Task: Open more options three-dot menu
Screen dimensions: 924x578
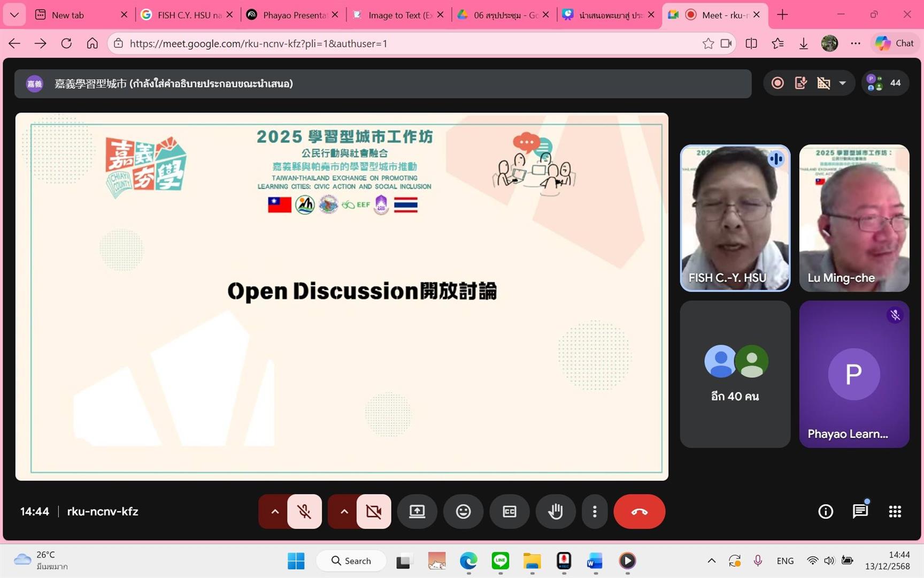Action: (595, 512)
